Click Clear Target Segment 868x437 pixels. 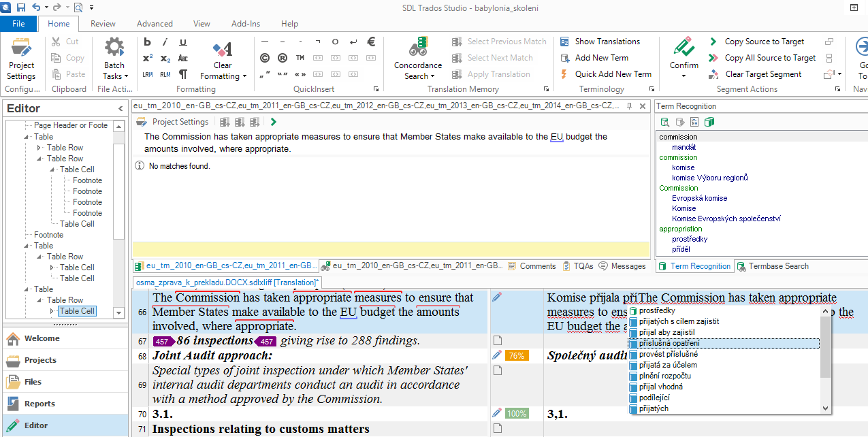coord(755,74)
